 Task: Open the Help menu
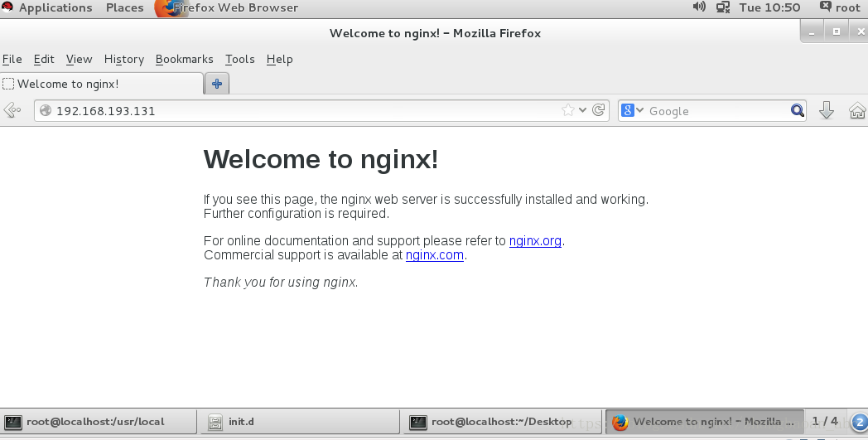click(280, 59)
